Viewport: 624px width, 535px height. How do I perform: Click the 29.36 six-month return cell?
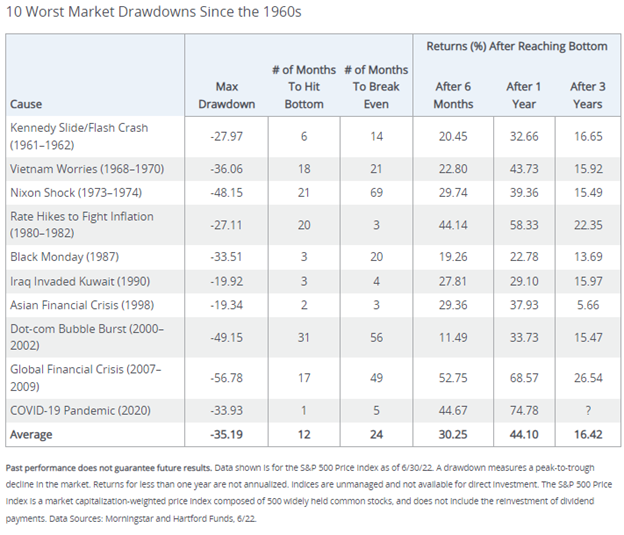453,305
